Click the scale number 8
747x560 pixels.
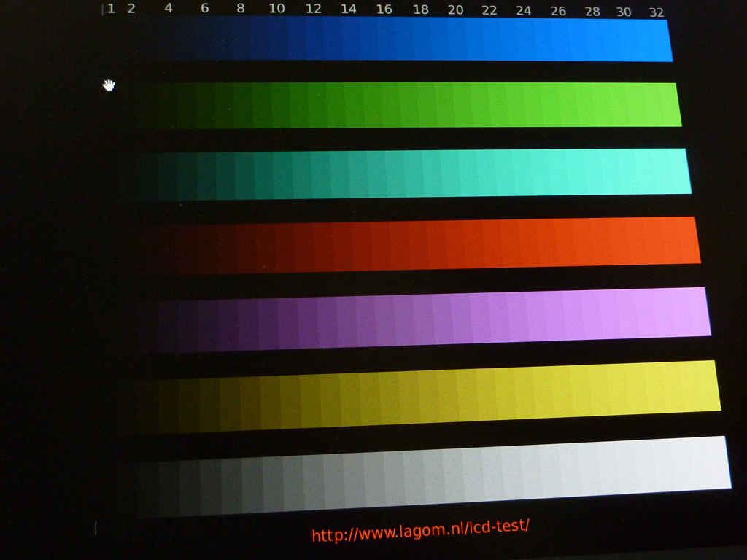(x=241, y=8)
